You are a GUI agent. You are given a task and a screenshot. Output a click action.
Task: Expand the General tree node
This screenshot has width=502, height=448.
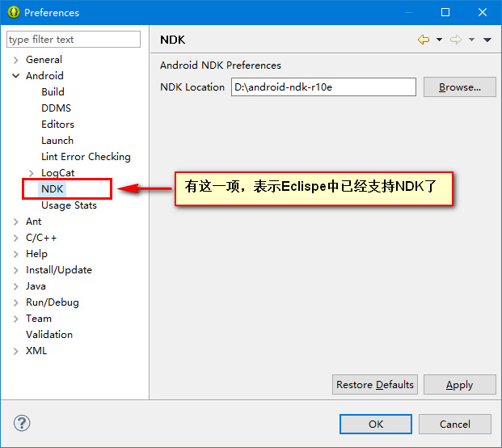[15, 60]
